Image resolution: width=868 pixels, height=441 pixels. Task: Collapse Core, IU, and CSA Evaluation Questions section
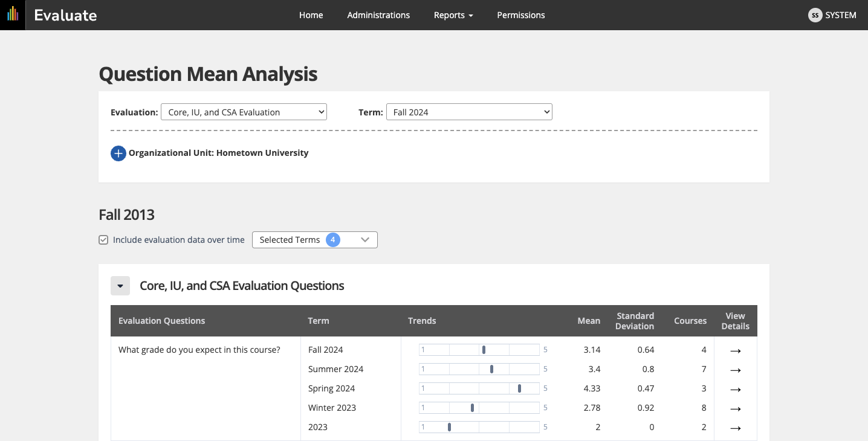tap(120, 286)
